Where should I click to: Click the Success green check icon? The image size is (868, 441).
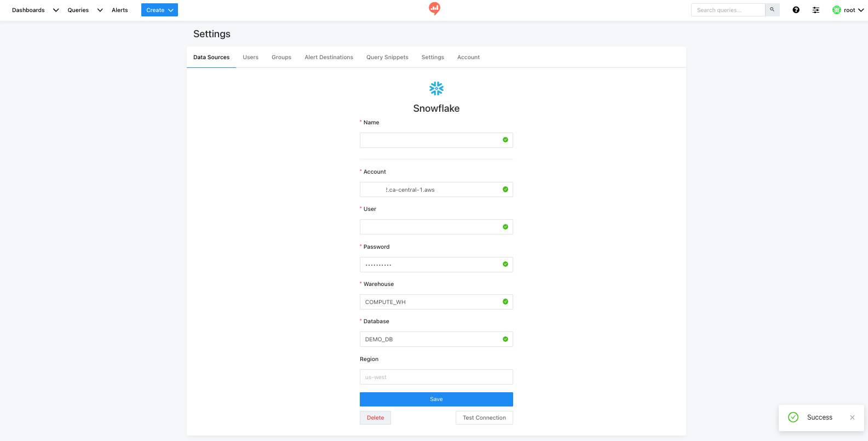(x=793, y=417)
